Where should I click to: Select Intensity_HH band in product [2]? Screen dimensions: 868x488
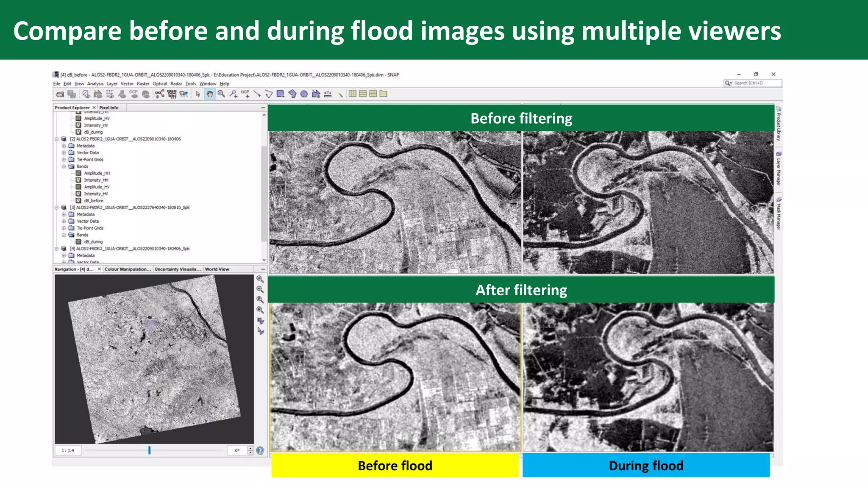pos(96,180)
